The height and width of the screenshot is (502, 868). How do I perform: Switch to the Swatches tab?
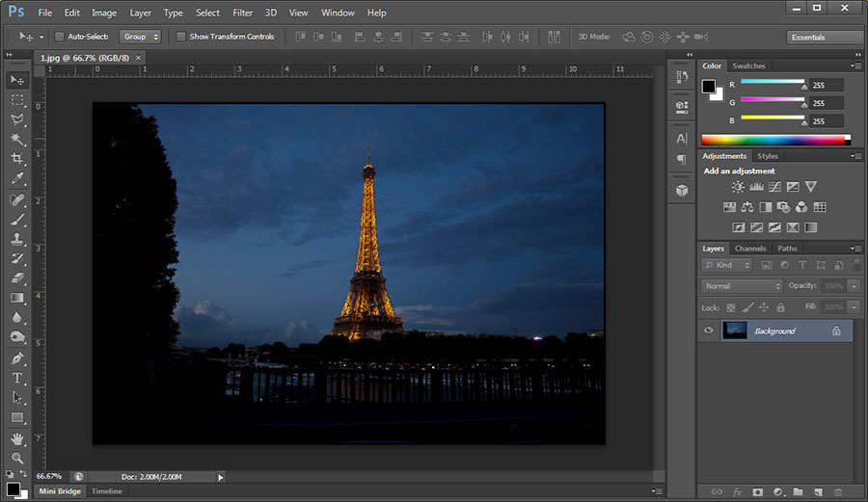[x=749, y=66]
